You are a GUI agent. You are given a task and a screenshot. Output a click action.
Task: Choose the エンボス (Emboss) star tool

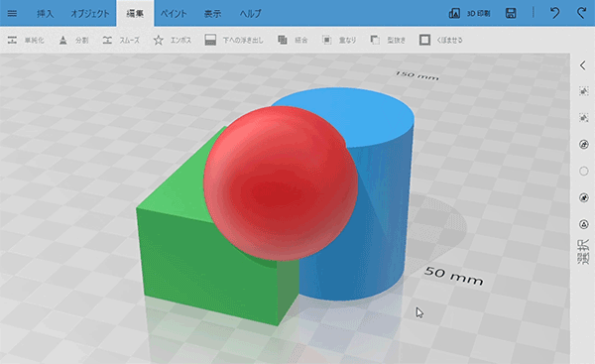(x=173, y=40)
